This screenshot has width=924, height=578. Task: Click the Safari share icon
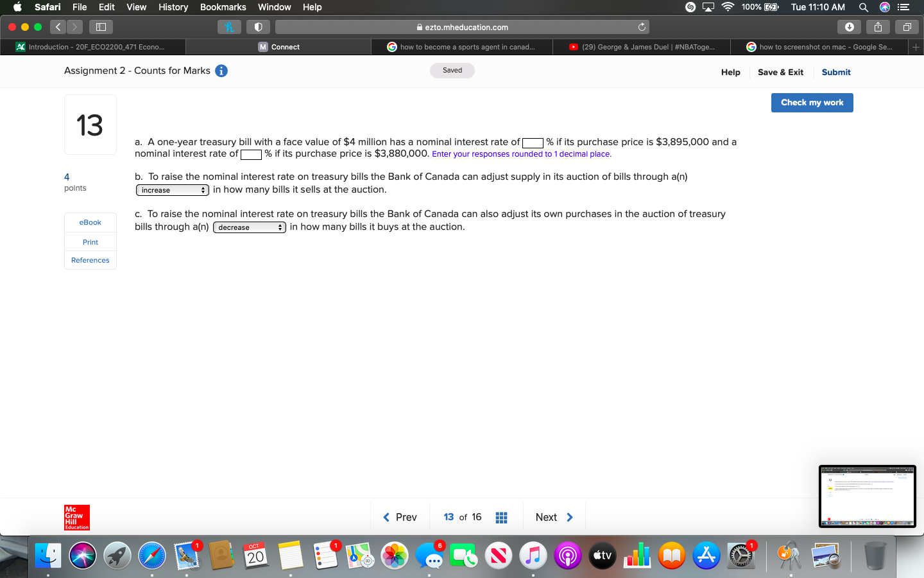[x=878, y=27]
